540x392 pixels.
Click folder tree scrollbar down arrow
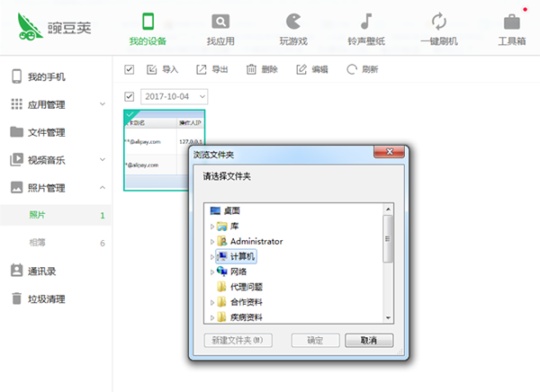point(388,318)
